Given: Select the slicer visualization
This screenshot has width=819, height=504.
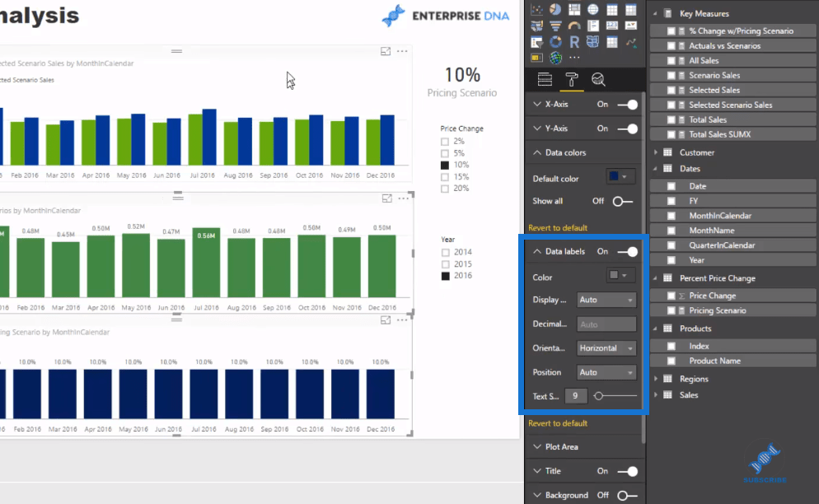Looking at the screenshot, I should pos(536,42).
